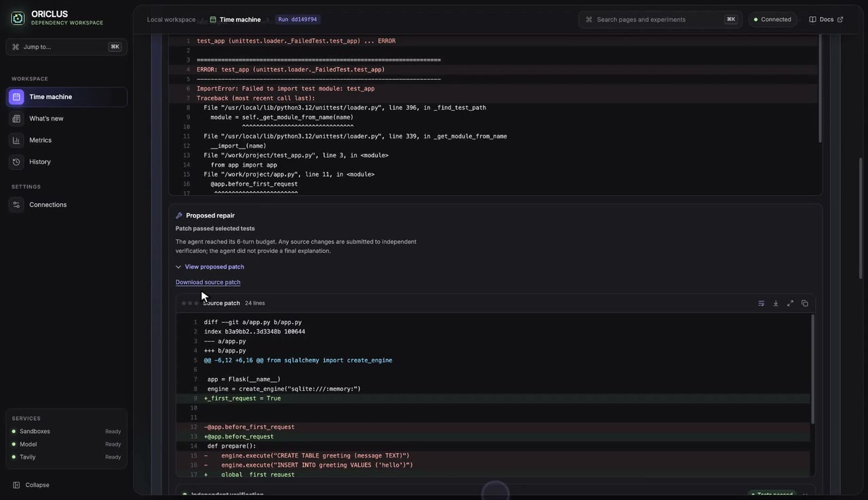Click the error log panel's vertical scrollbar
The width and height of the screenshot is (868, 500).
click(820, 88)
